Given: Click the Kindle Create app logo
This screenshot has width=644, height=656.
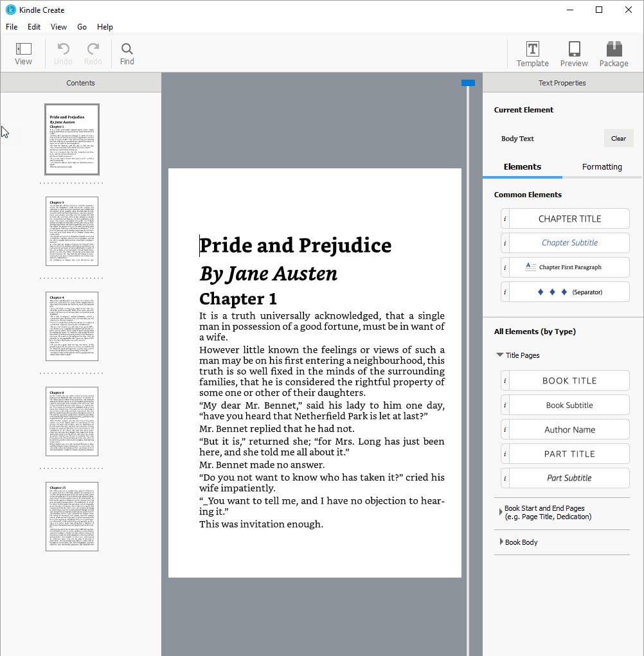Looking at the screenshot, I should [x=10, y=10].
